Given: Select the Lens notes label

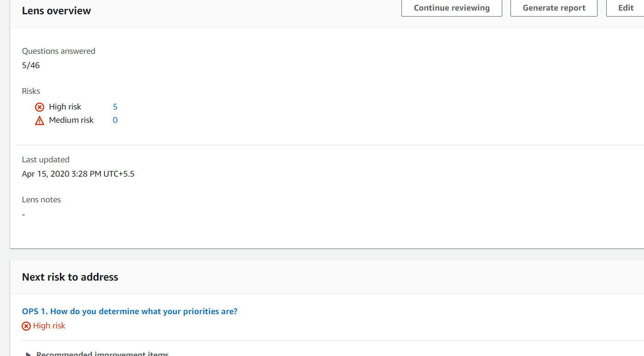Looking at the screenshot, I should pyautogui.click(x=41, y=200).
